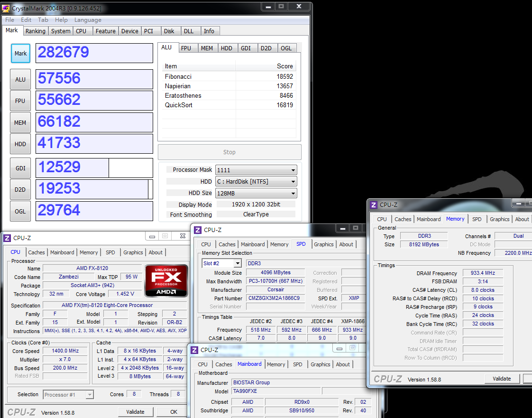Click OK in the CPU-Z CPU window
Image resolution: width=532 pixels, height=418 pixels.
coord(174,412)
